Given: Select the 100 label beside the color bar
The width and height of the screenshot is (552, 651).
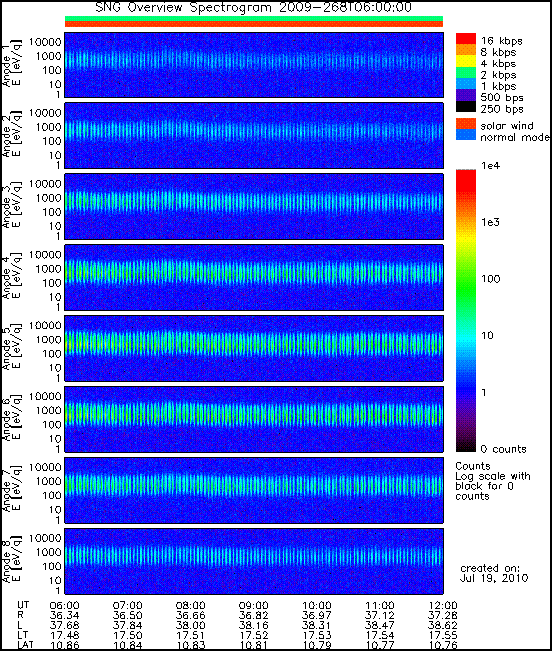Looking at the screenshot, I should (x=491, y=279).
